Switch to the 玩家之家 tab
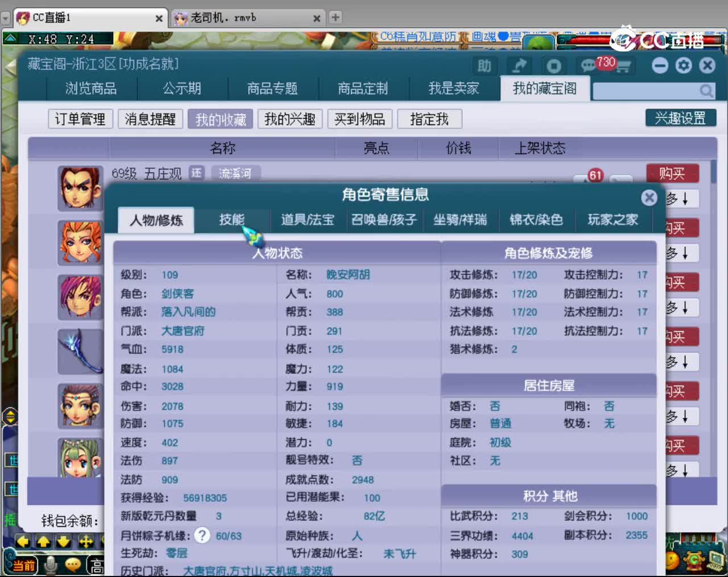This screenshot has width=728, height=577. [x=613, y=220]
